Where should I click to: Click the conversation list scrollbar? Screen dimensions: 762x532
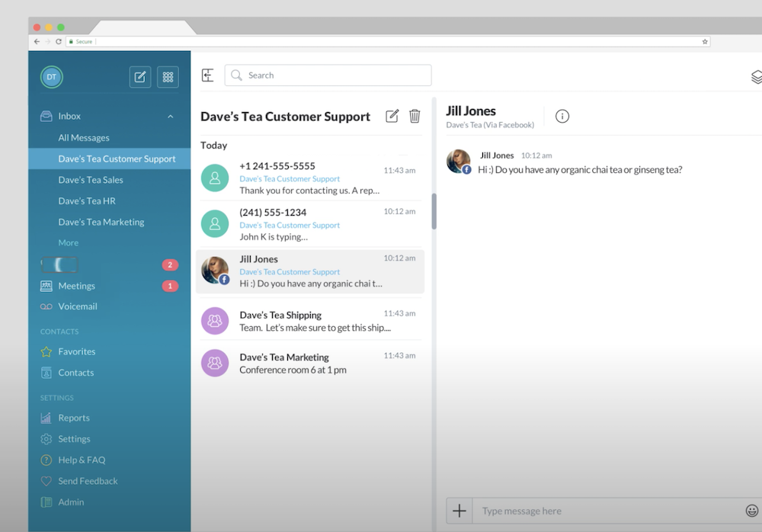point(434,211)
